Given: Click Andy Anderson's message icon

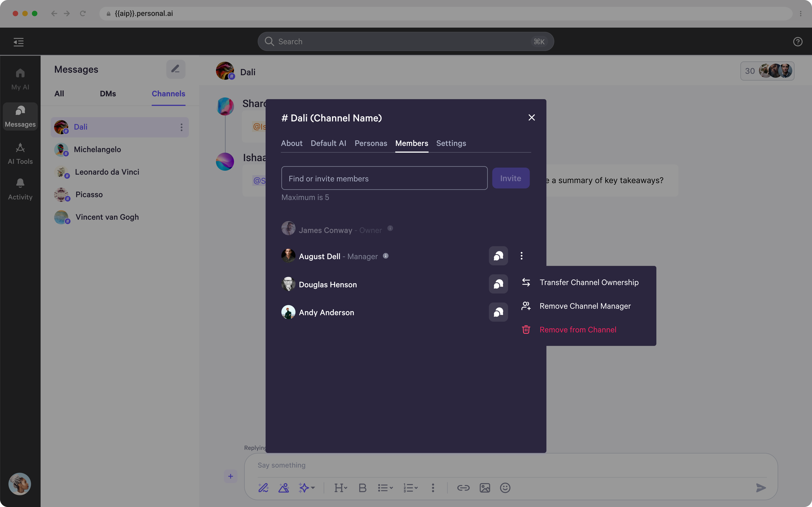Looking at the screenshot, I should coord(498,312).
